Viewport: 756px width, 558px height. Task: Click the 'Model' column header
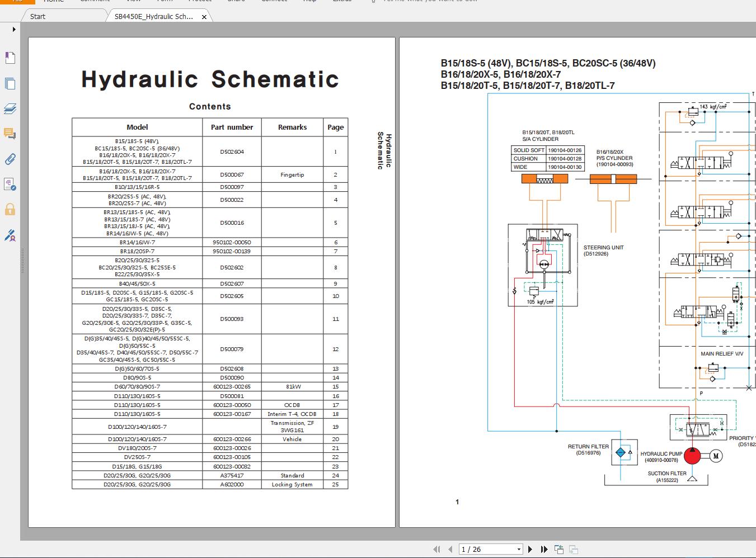[x=137, y=127]
